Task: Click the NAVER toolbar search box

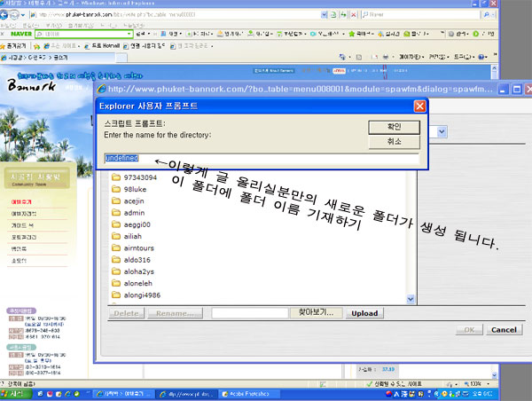Action: tap(68, 35)
